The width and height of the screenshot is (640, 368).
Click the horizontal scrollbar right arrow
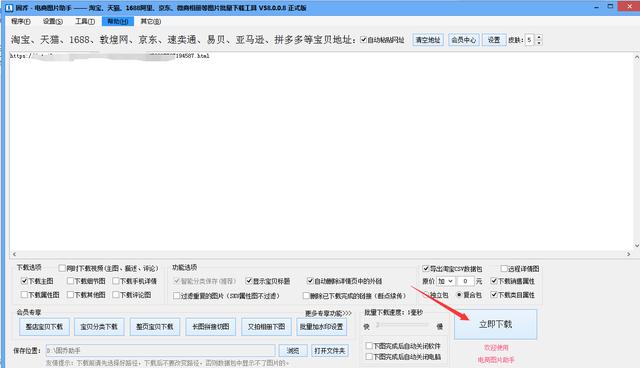click(629, 254)
